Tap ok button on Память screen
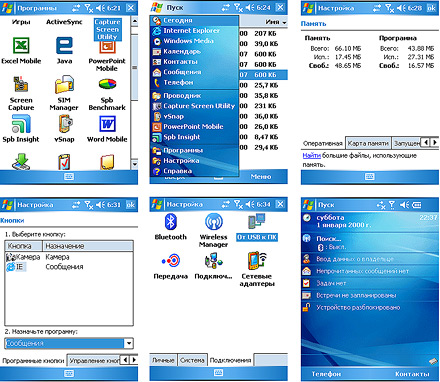The width and height of the screenshot is (440, 382). 431,8
